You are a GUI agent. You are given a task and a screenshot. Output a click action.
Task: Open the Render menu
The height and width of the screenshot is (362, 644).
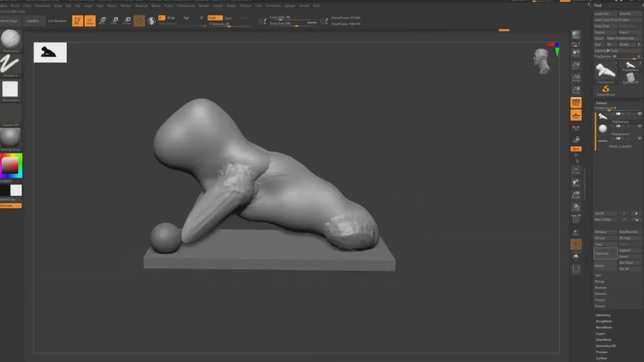[204, 6]
